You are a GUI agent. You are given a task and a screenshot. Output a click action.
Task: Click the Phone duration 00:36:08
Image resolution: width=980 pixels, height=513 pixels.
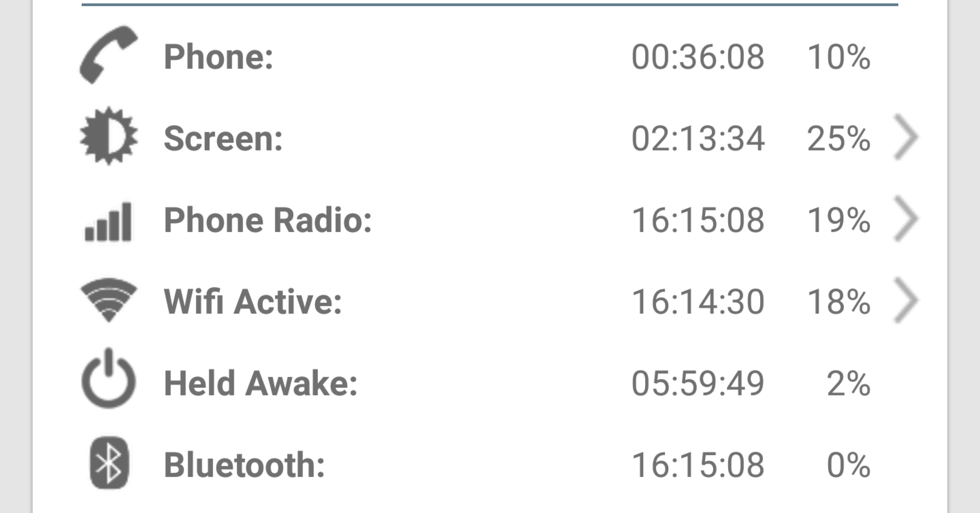pyautogui.click(x=698, y=57)
